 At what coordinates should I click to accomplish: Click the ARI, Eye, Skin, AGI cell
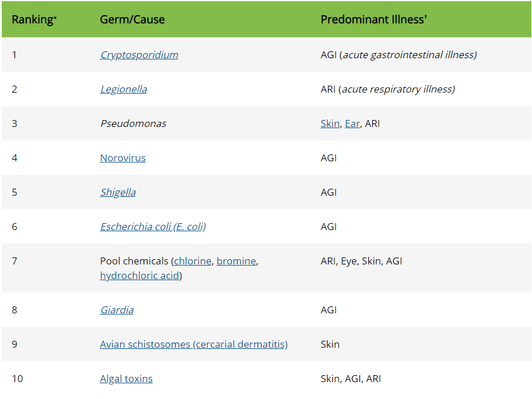(x=361, y=261)
